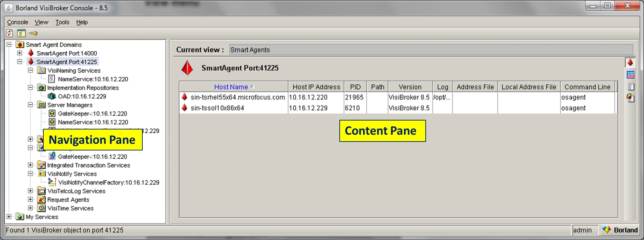The height and width of the screenshot is (240, 644).
Task: Click PID value 21965
Action: [x=354, y=97]
